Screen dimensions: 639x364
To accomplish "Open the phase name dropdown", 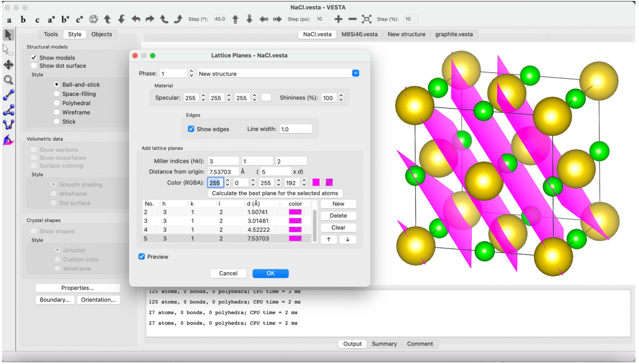I will tap(355, 73).
